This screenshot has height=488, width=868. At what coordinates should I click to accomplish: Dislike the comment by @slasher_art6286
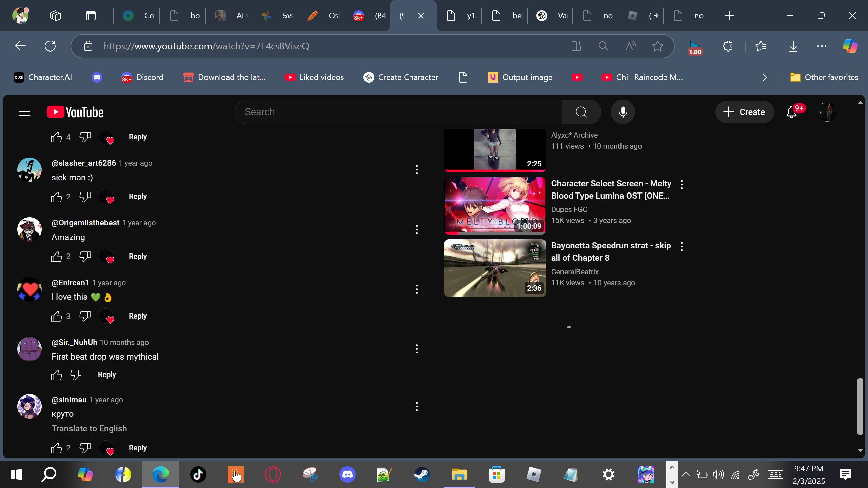pos(85,197)
